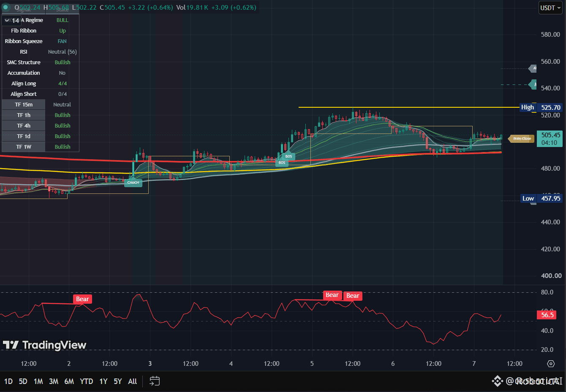The image size is (566, 392).
Task: Click the Accumulation row label
Action: tap(24, 73)
